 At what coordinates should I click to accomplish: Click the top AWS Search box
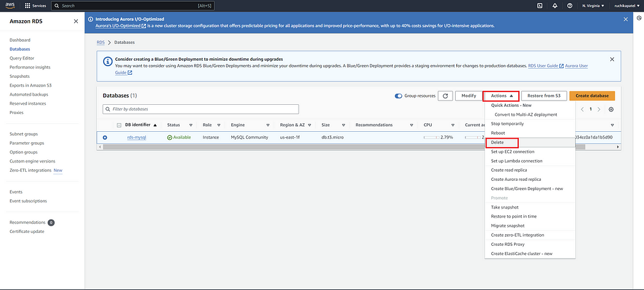[133, 6]
